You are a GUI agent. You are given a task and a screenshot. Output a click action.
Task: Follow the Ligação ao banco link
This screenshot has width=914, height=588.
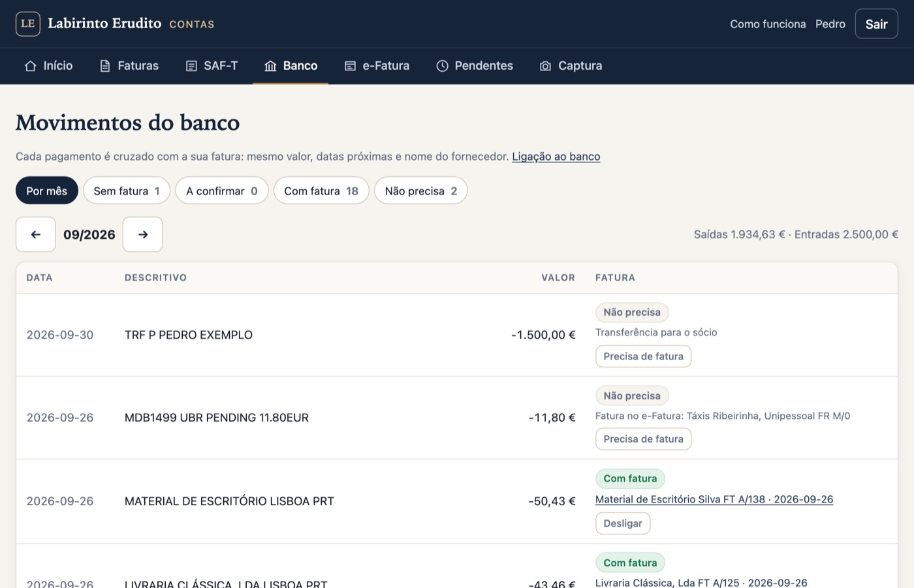(556, 157)
